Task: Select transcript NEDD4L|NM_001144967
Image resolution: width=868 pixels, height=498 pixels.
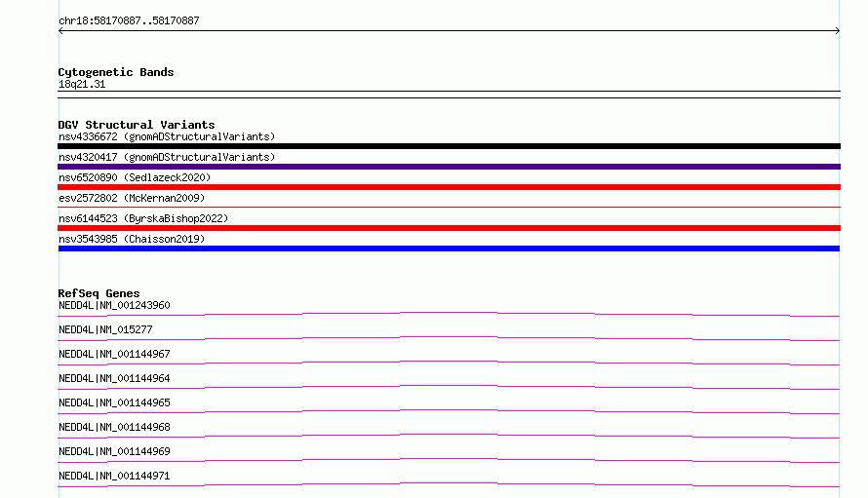Action: pos(114,354)
